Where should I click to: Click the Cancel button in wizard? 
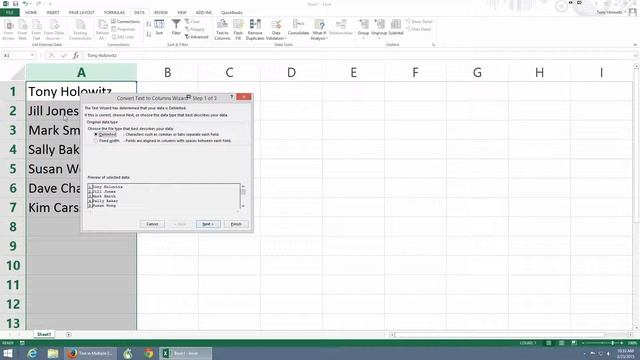pyautogui.click(x=152, y=224)
